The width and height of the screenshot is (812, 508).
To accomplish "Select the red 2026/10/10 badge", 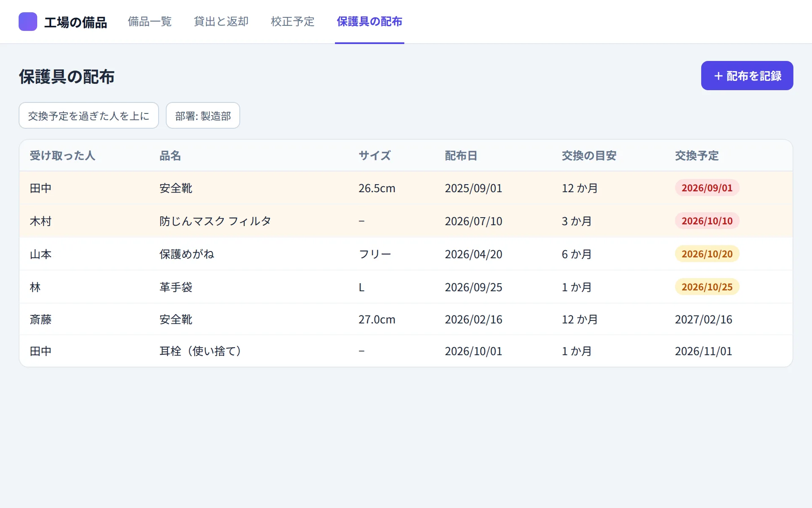I will pos(707,221).
